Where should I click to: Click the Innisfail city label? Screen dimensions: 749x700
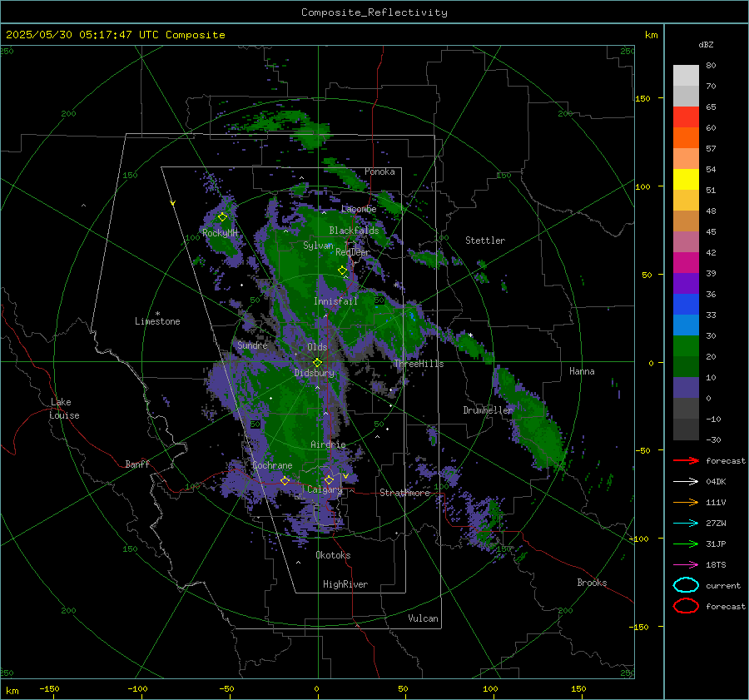pos(335,301)
